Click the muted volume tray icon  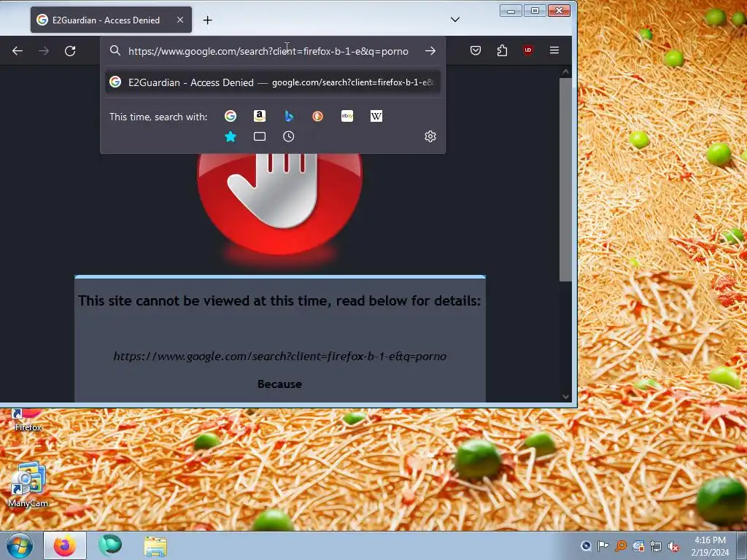pyautogui.click(x=673, y=546)
